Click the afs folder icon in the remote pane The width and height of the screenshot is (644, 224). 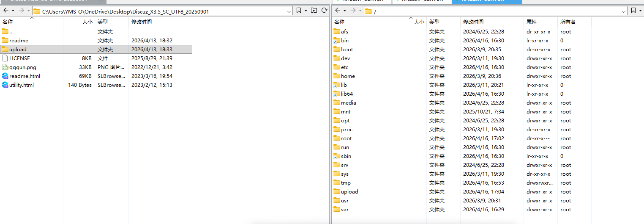click(337, 31)
